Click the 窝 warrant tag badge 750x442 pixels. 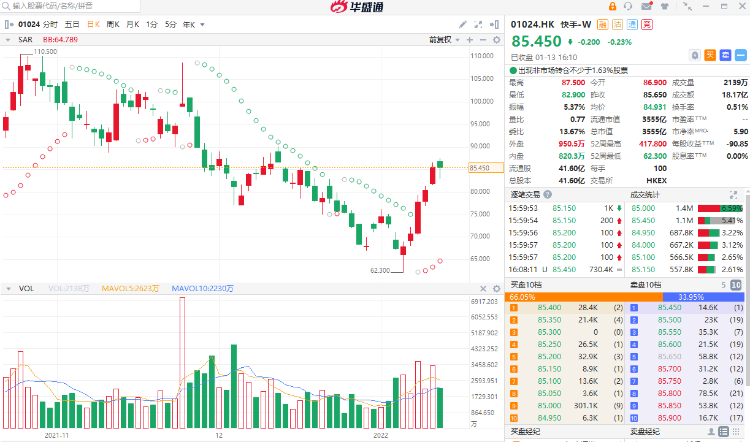[647, 24]
